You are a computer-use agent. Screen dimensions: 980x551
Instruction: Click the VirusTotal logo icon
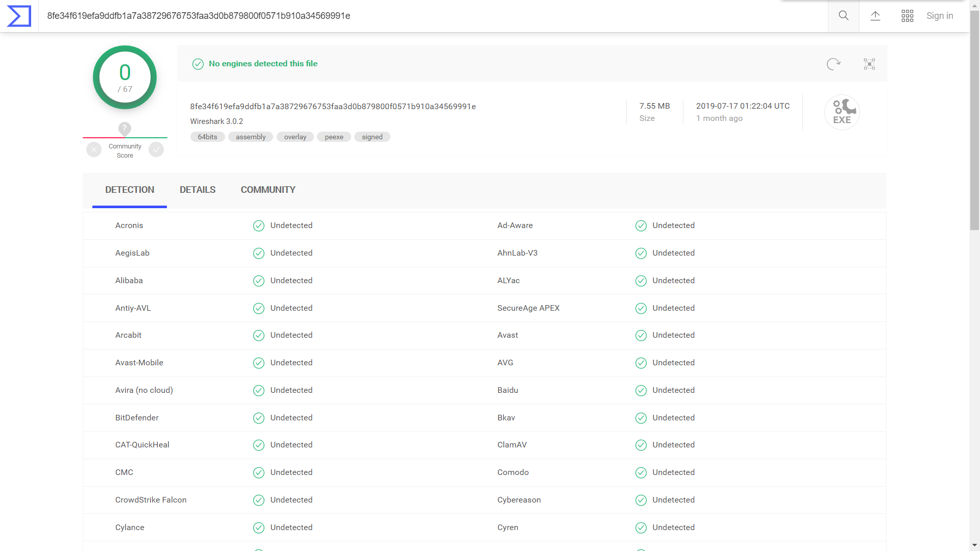19,16
